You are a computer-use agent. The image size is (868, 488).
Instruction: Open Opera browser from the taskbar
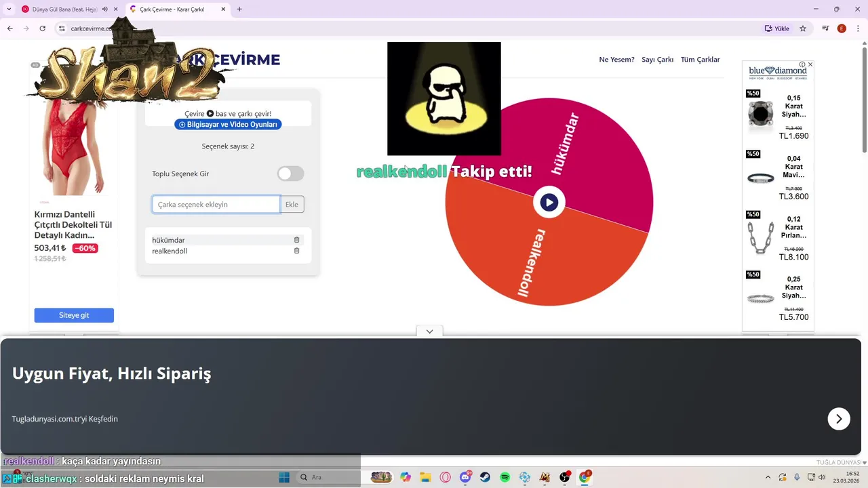tap(446, 477)
